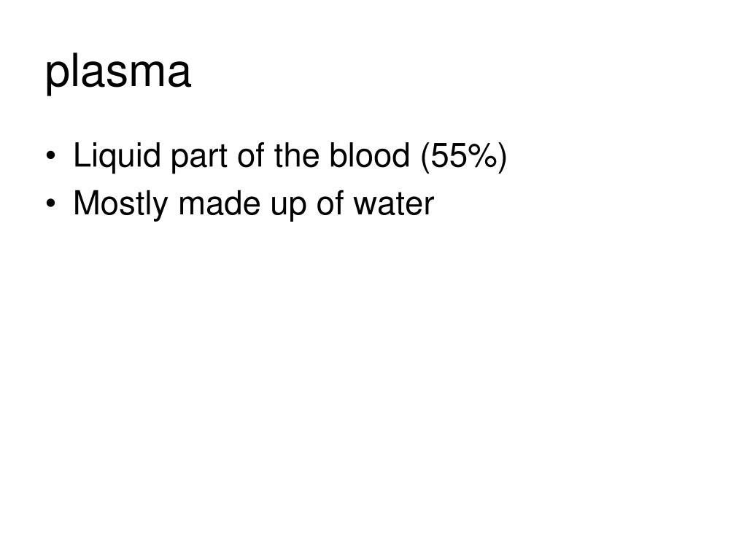
Task: Click the slide title "plasma"
Action: (118, 72)
